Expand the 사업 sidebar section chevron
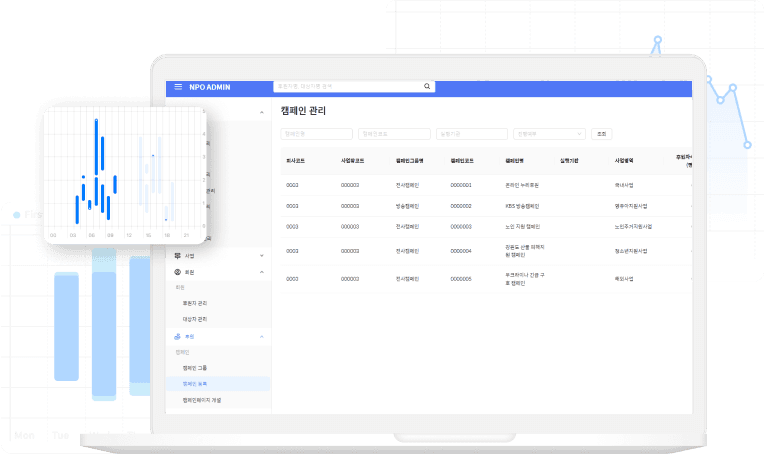The height and width of the screenshot is (454, 765). (262, 256)
